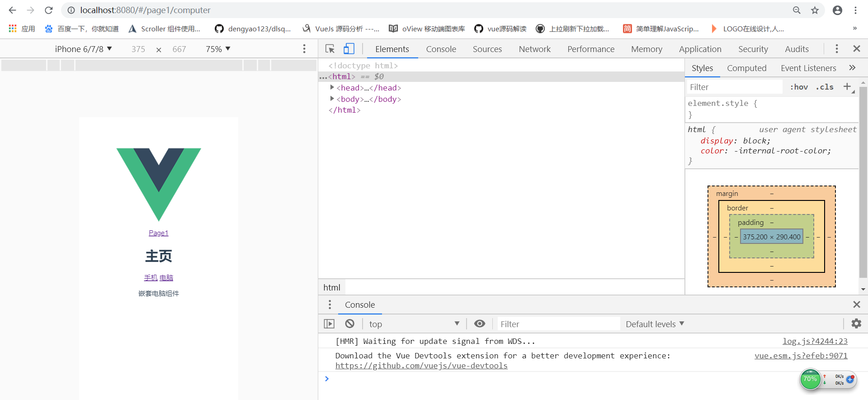The height and width of the screenshot is (400, 868).
Task: Close the DevTools panel
Action: [x=856, y=48]
